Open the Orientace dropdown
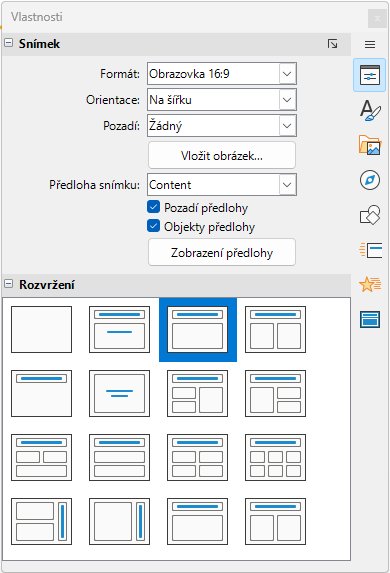390x573 pixels. (x=287, y=100)
